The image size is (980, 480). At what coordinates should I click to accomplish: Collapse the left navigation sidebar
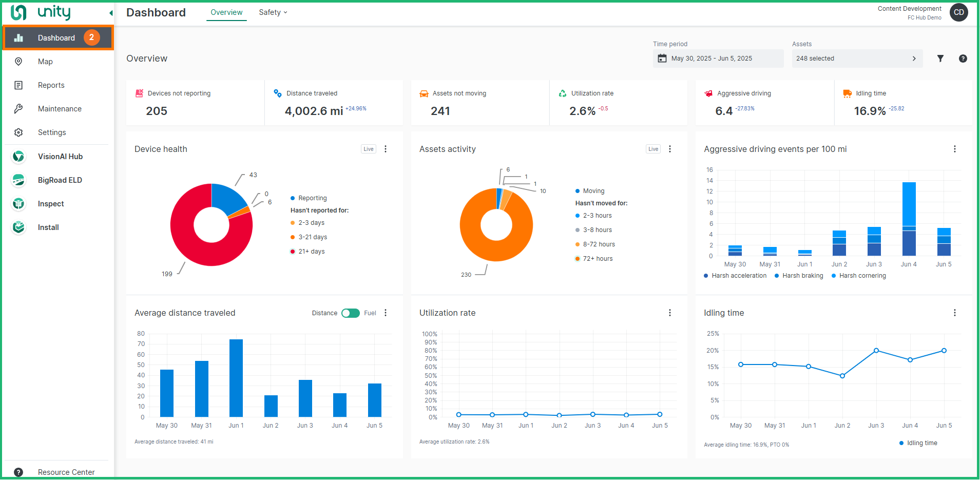click(110, 12)
